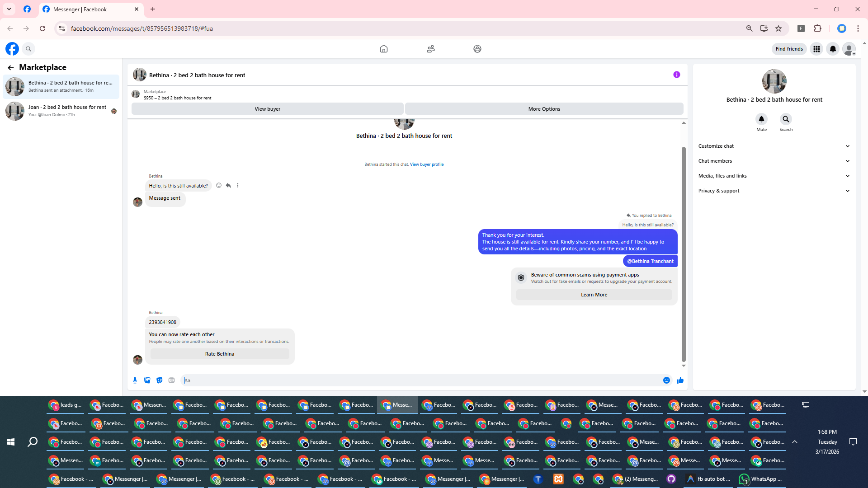
Task: Go back using the Marketplace arrow
Action: coord(11,68)
